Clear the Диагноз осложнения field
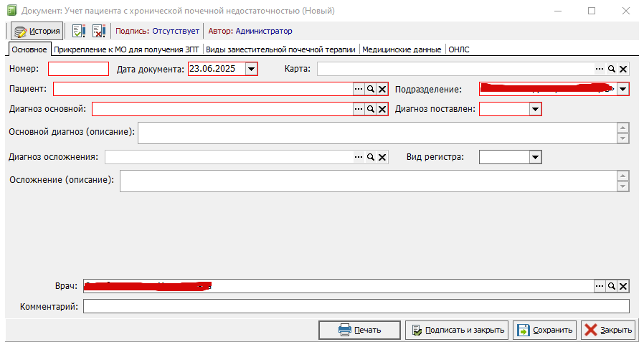Image resolution: width=644 pixels, height=347 pixels. (382, 157)
